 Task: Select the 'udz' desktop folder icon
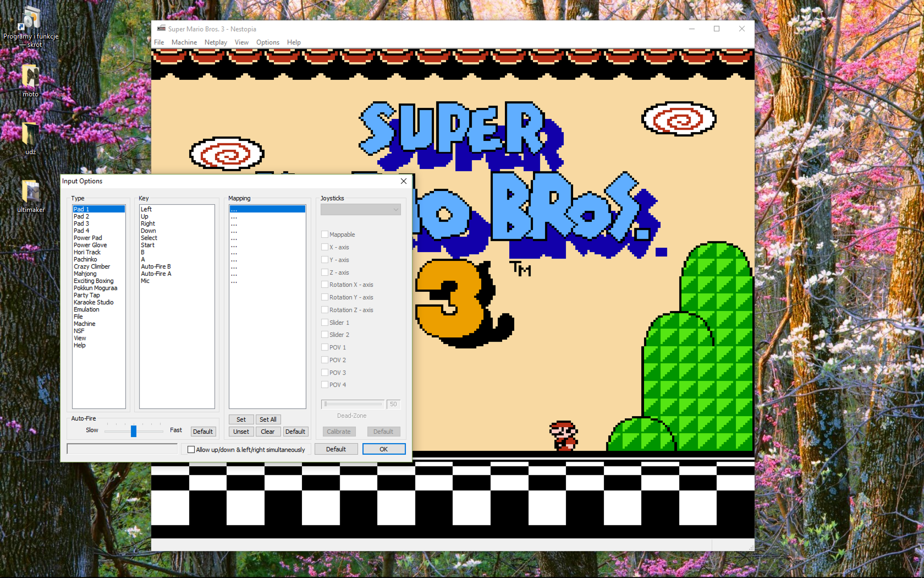[30, 138]
